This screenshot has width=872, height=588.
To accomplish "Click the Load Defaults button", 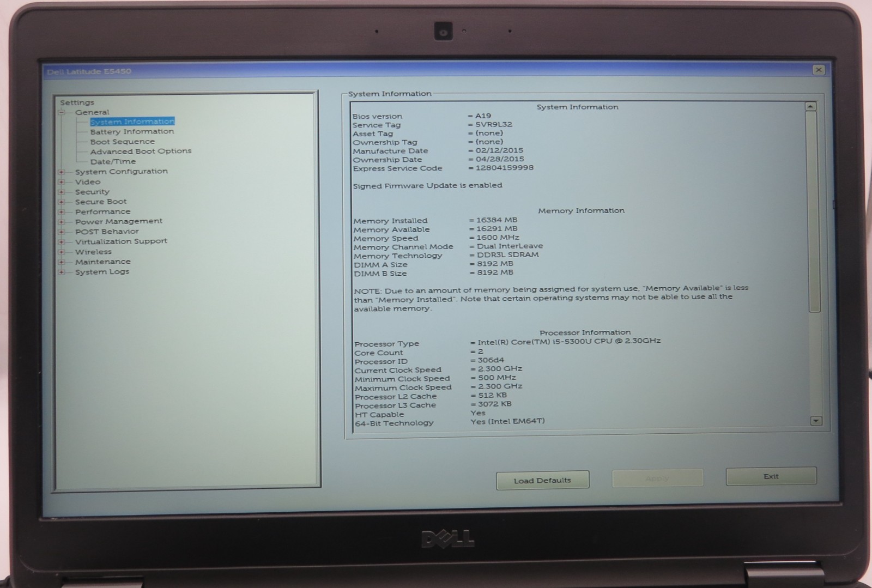I will pyautogui.click(x=542, y=480).
